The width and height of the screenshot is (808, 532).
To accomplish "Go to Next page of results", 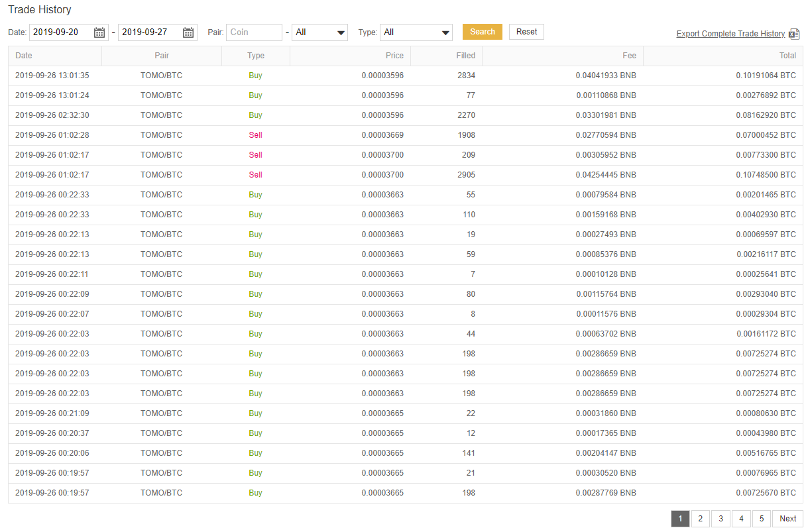I will tap(788, 519).
